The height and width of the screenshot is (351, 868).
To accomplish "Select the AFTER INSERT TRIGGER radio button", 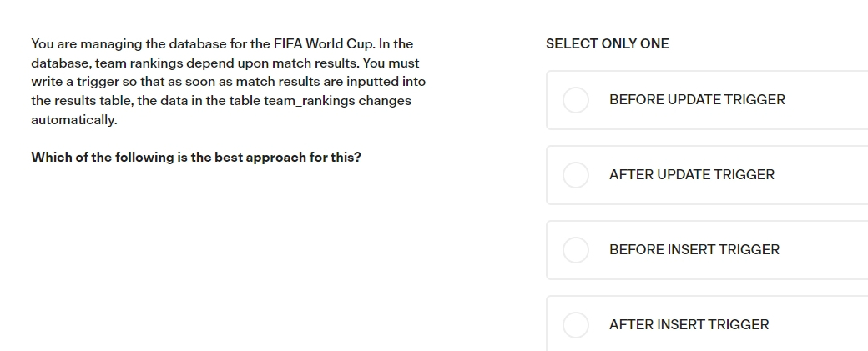I will tap(576, 325).
